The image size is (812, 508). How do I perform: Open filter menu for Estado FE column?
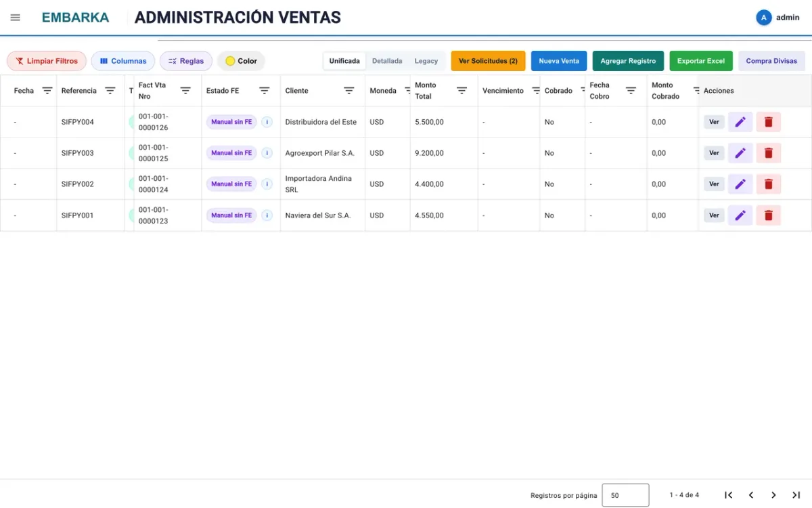[x=265, y=91]
